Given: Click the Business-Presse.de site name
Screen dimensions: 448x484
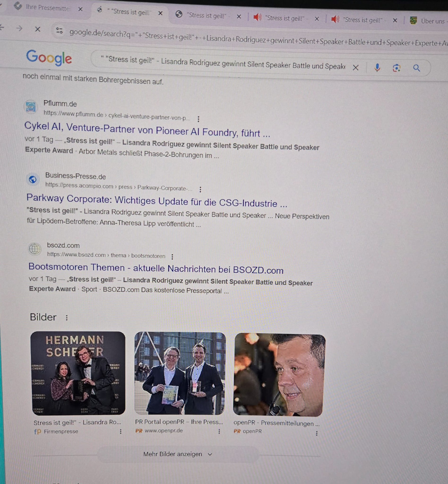Looking at the screenshot, I should [76, 176].
